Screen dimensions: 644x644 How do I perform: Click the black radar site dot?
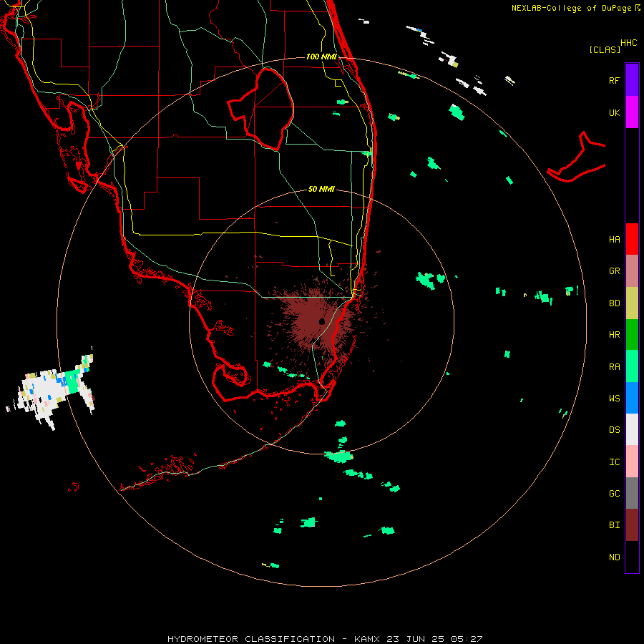pyautogui.click(x=321, y=321)
